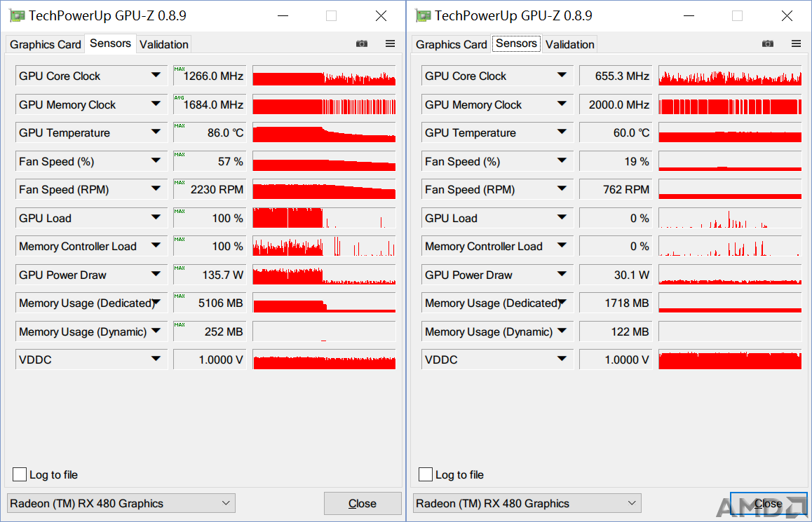Click the 762 RPM fan speed value
The height and width of the screenshot is (522, 812).
(616, 189)
